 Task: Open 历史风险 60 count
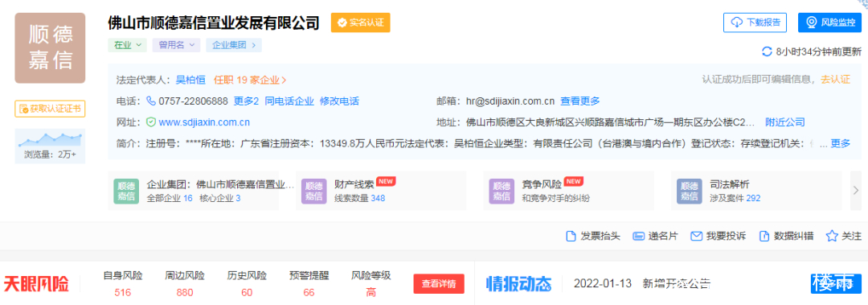pyautogui.click(x=247, y=284)
